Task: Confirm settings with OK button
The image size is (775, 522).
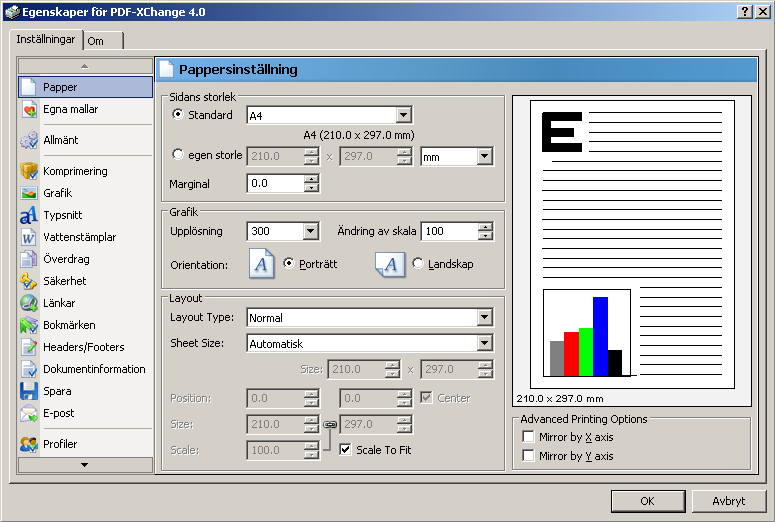Action: pos(648,501)
